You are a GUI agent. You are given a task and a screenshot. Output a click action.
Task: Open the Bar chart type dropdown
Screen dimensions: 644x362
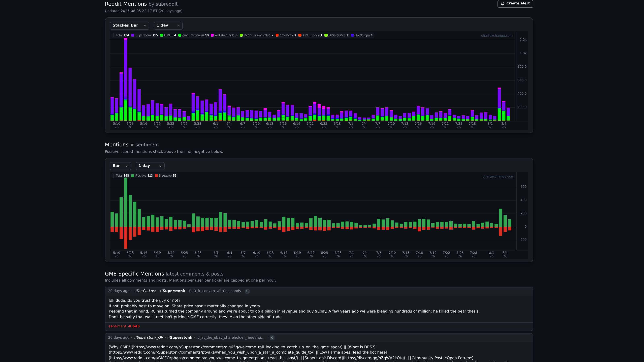coord(120,166)
